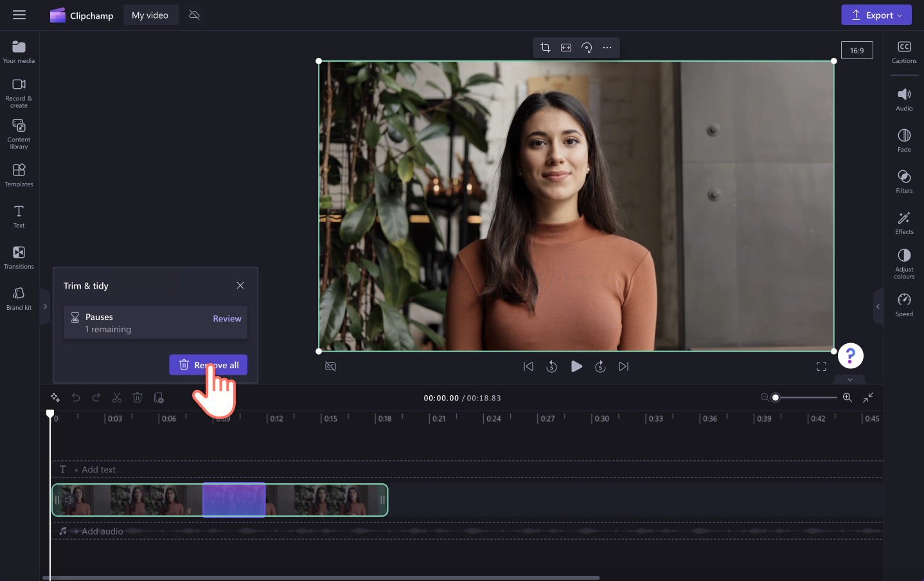
Task: Zoom out the timeline
Action: point(765,397)
